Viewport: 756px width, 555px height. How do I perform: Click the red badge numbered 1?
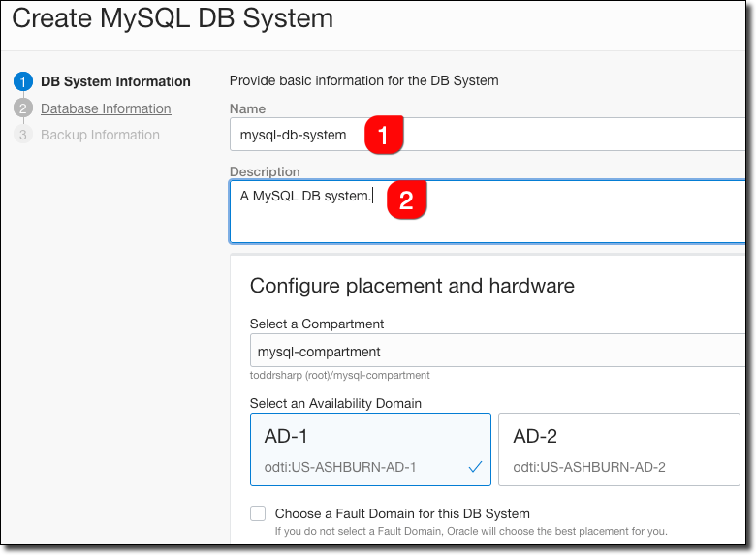pos(384,136)
